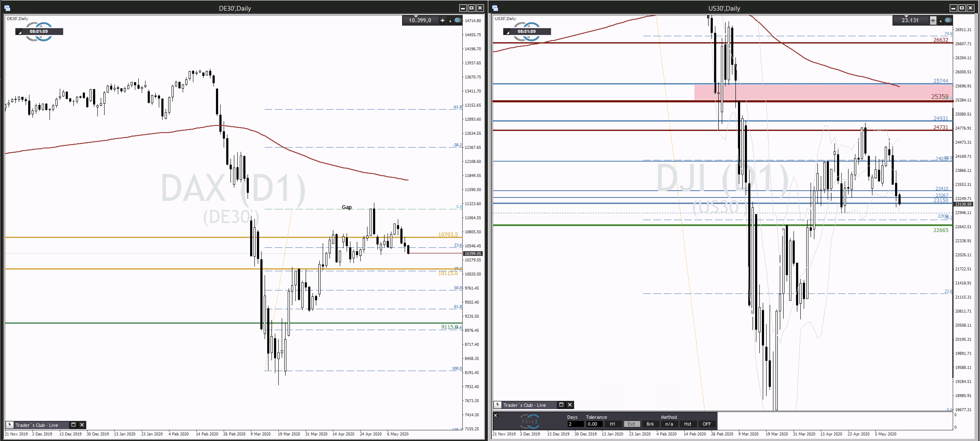Click the current price tag 10399.05 on DE30 axis
The image size is (980, 441).
[x=472, y=254]
